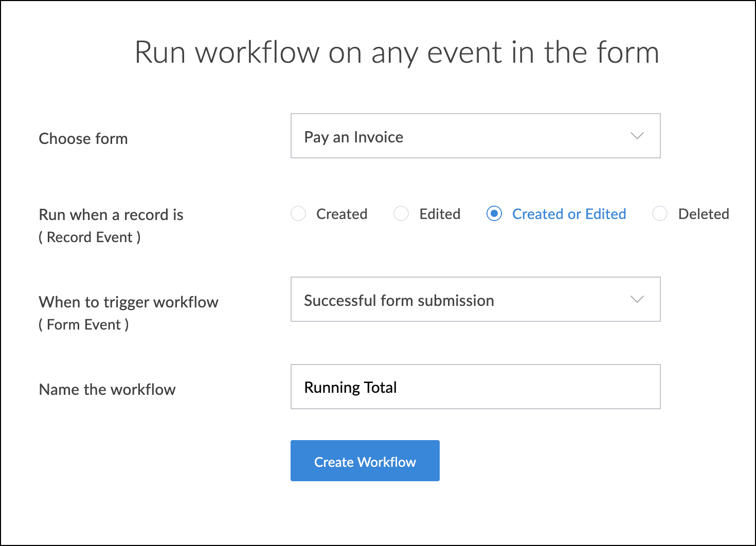Click the Deleted option label text
This screenshot has height=546, width=756.
(703, 214)
